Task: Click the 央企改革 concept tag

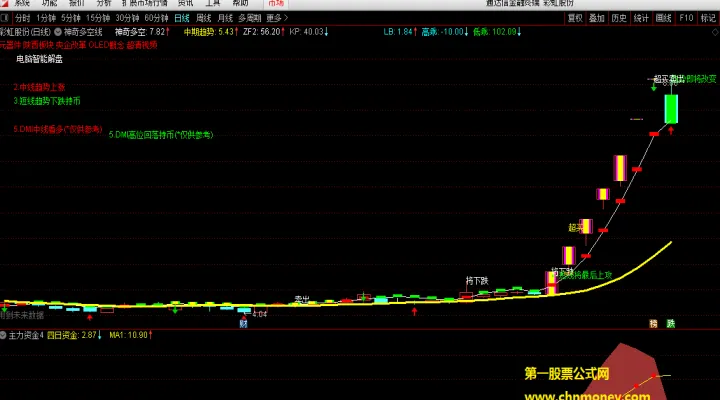Action: [71, 45]
